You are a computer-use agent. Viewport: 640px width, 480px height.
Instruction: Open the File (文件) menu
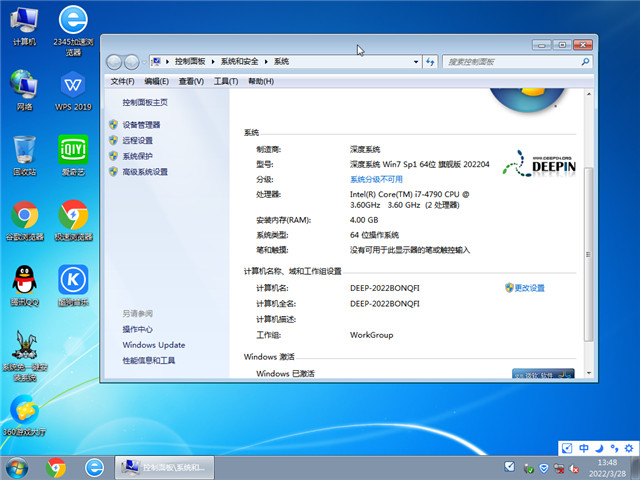click(x=122, y=81)
